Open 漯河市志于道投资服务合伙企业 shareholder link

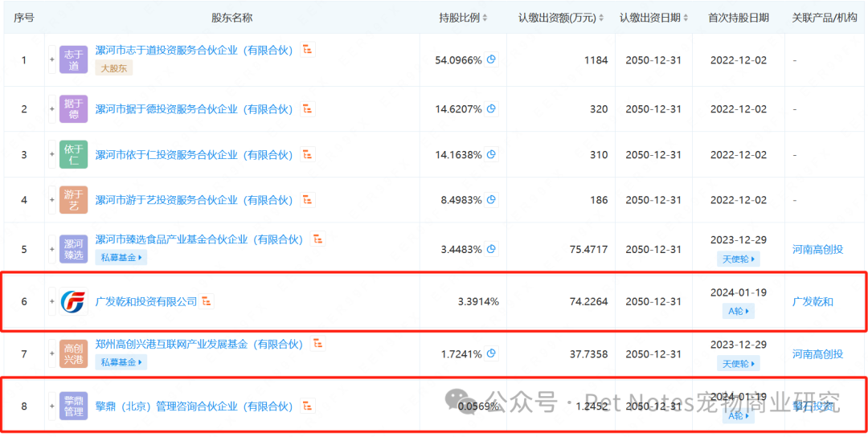(x=194, y=50)
